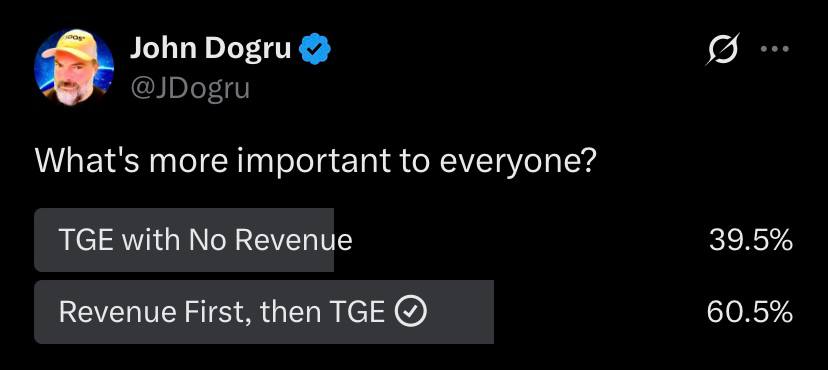Click the word 'TGE' in the second option
The image size is (828, 370).
(357, 312)
